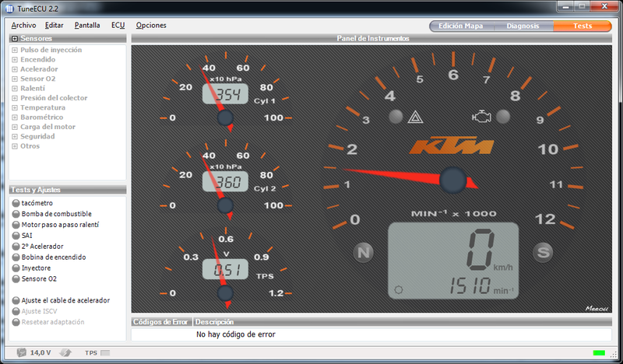Click the Cyl 2 pressure gauge reading 360
Screen dimensions: 623x364
click(x=225, y=182)
